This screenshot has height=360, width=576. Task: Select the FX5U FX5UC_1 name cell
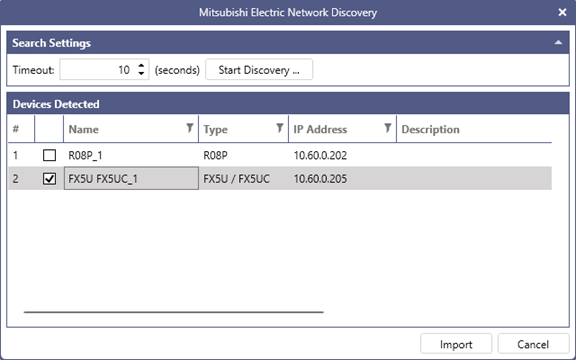pos(131,179)
